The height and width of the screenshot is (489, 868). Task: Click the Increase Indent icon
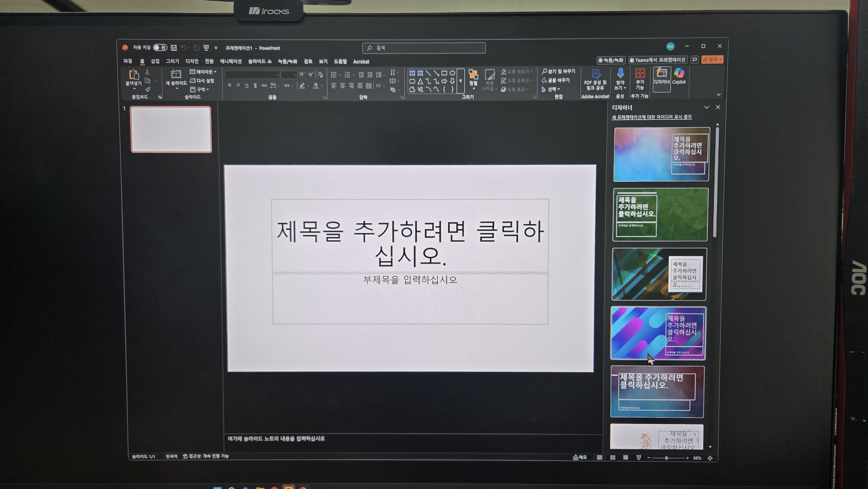point(370,75)
